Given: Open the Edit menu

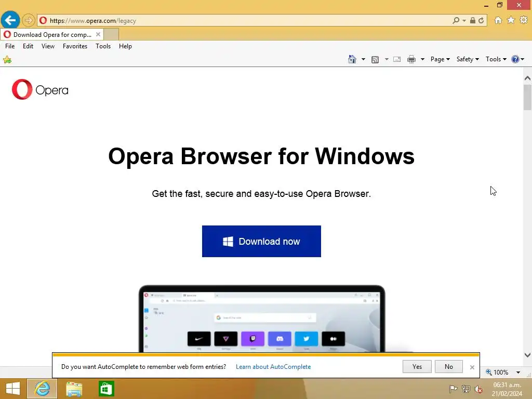Looking at the screenshot, I should [28, 46].
